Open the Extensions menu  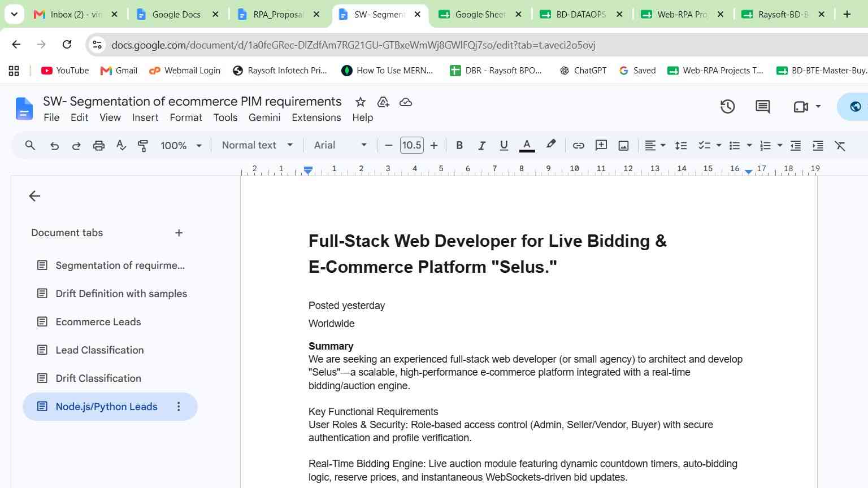[x=316, y=117]
